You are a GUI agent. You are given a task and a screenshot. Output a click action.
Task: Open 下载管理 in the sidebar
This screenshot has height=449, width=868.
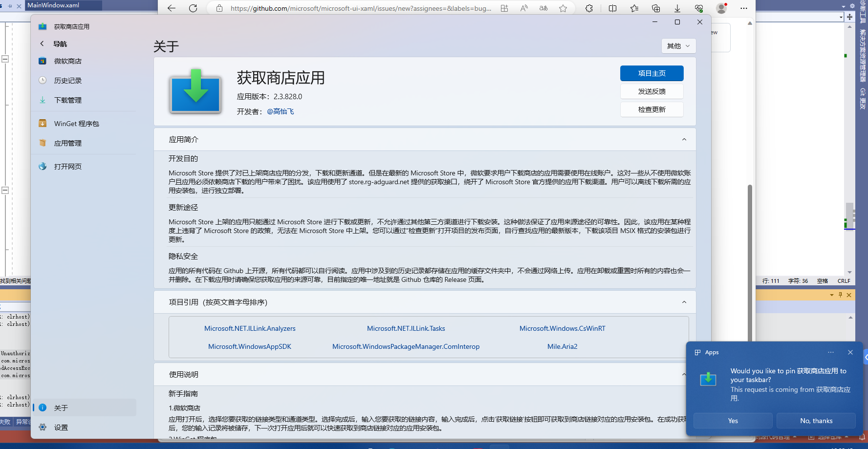67,100
